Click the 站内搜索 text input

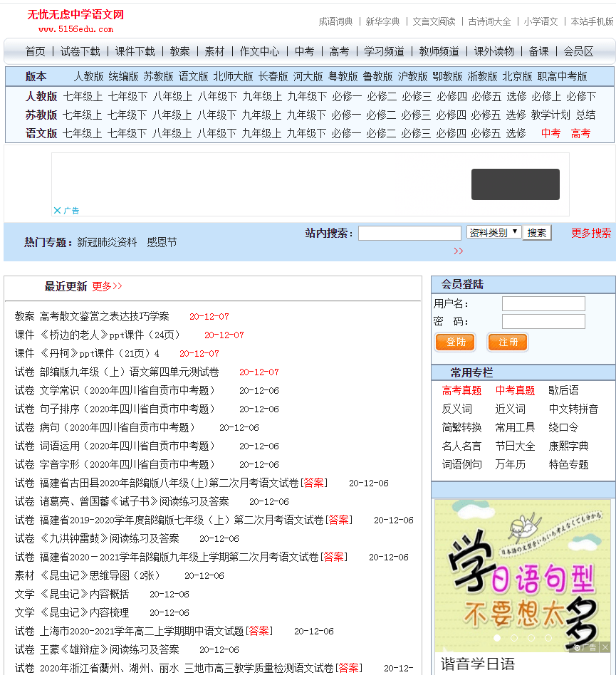point(409,233)
